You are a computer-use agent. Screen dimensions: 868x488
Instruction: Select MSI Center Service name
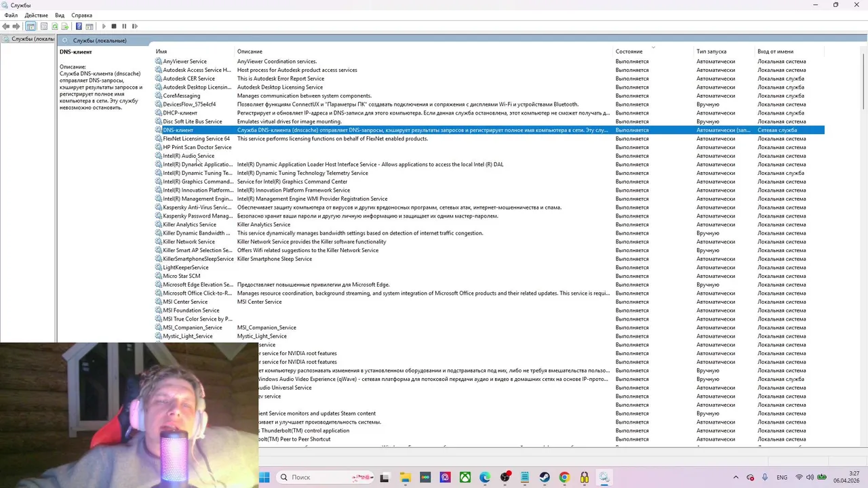186,302
